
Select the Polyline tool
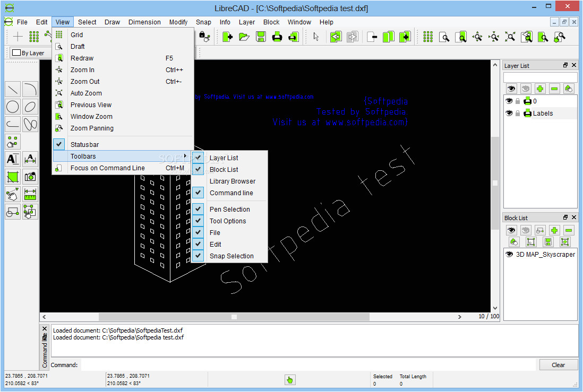coord(13,124)
